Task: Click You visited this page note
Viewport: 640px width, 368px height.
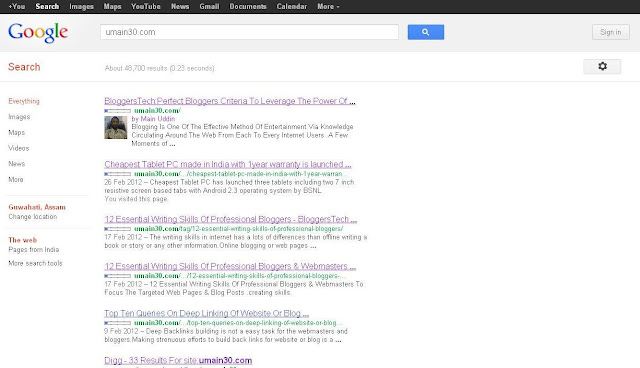Action: coord(136,199)
